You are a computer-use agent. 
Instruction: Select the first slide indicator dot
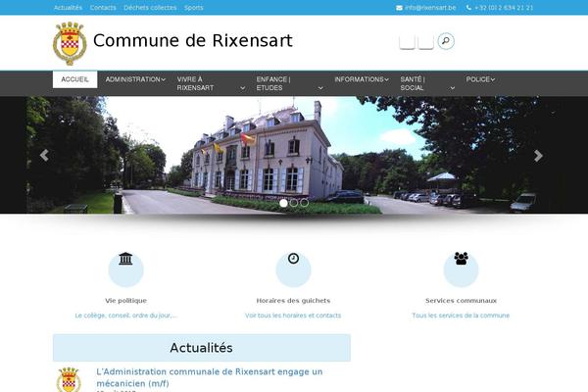pos(283,203)
